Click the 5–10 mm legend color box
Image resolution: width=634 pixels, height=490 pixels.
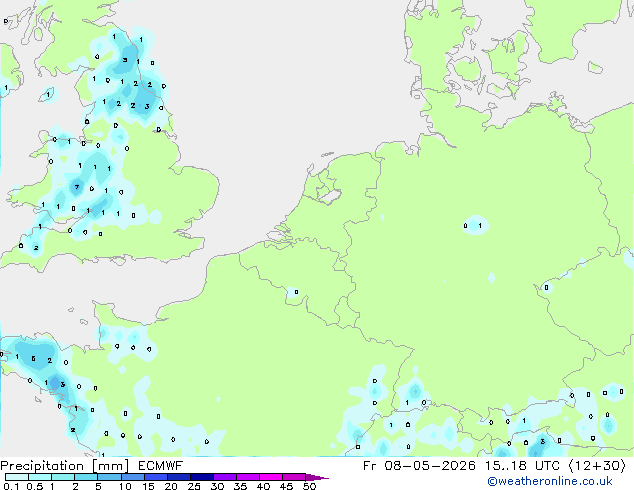click(109, 477)
